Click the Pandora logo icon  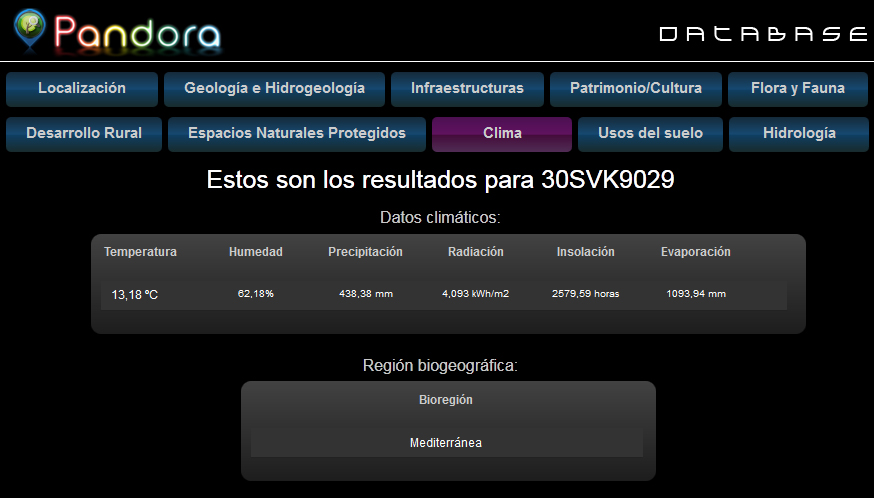(29, 30)
